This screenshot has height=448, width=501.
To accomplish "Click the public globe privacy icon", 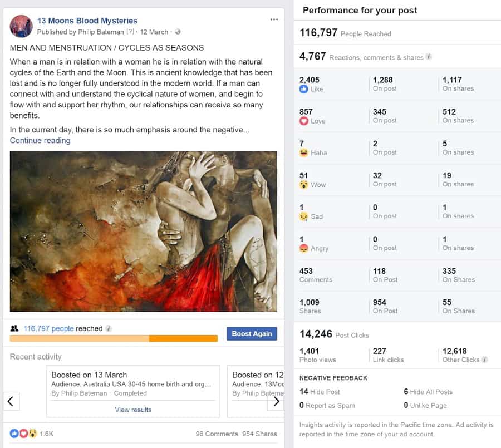I will point(178,32).
